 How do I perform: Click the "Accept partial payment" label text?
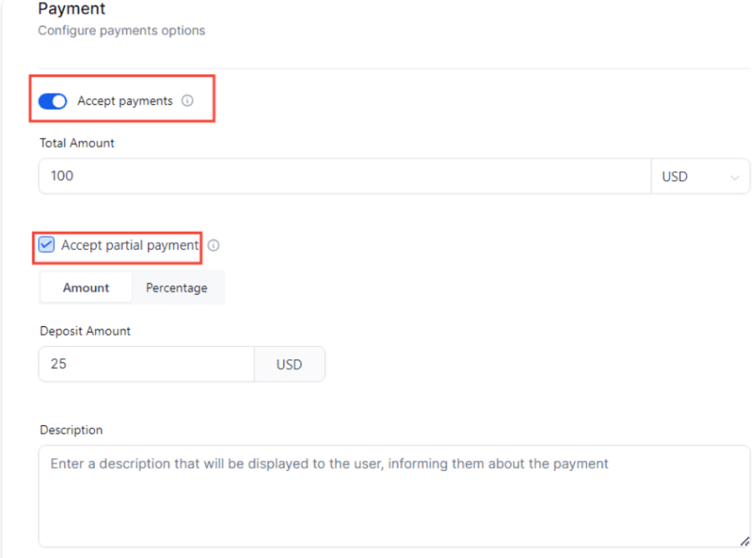pos(130,246)
